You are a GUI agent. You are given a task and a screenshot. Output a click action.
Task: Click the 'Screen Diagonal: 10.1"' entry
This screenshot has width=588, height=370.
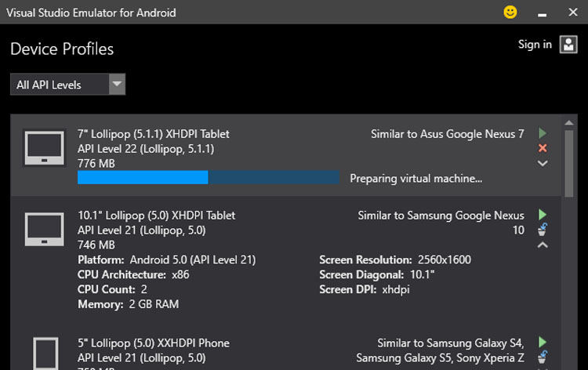point(376,275)
